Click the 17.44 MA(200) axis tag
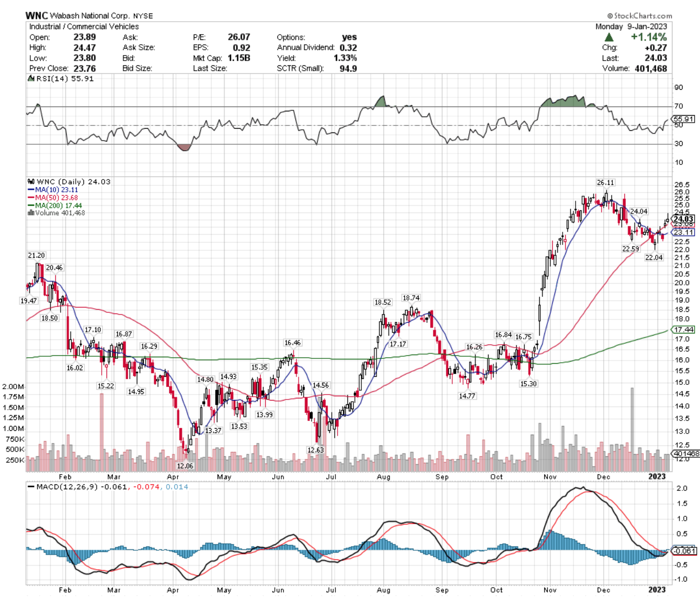 point(683,330)
